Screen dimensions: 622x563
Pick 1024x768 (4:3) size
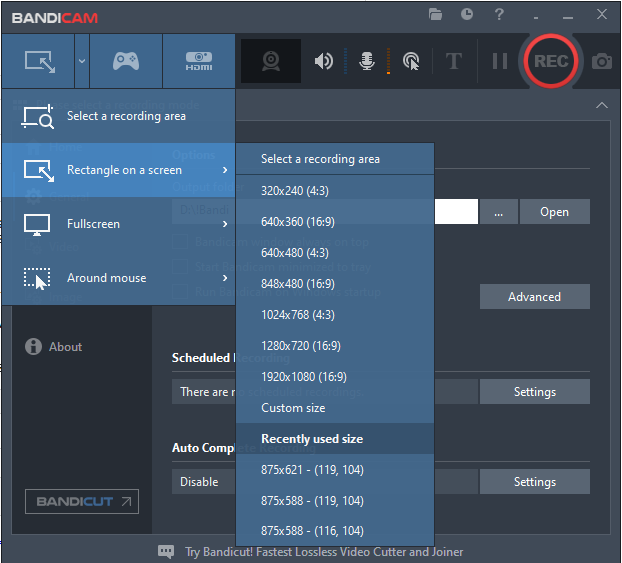335,314
